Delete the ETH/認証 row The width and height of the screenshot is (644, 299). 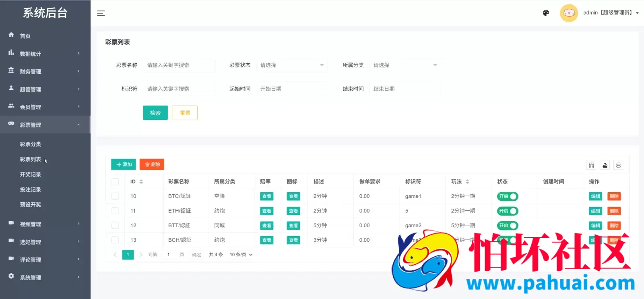tap(614, 211)
